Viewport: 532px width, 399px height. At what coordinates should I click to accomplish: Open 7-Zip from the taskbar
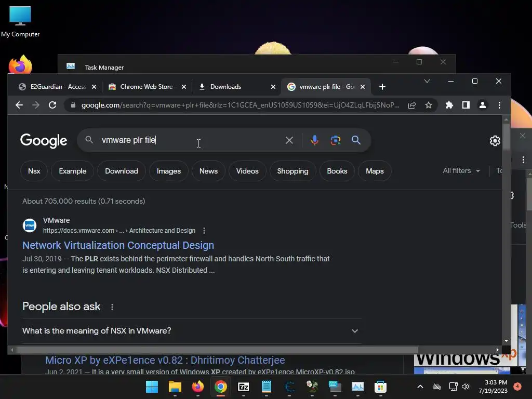tap(244, 387)
